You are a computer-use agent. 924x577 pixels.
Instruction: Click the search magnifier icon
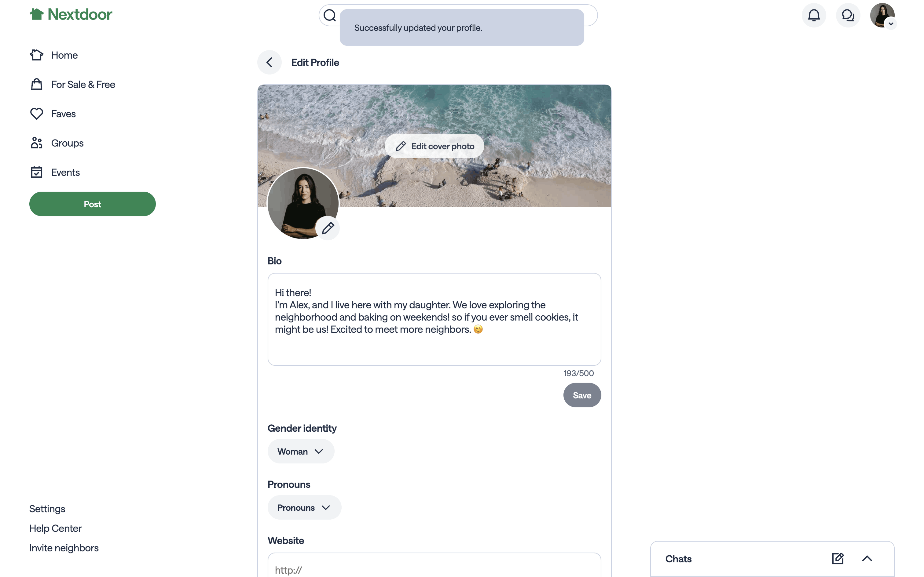coord(329,15)
